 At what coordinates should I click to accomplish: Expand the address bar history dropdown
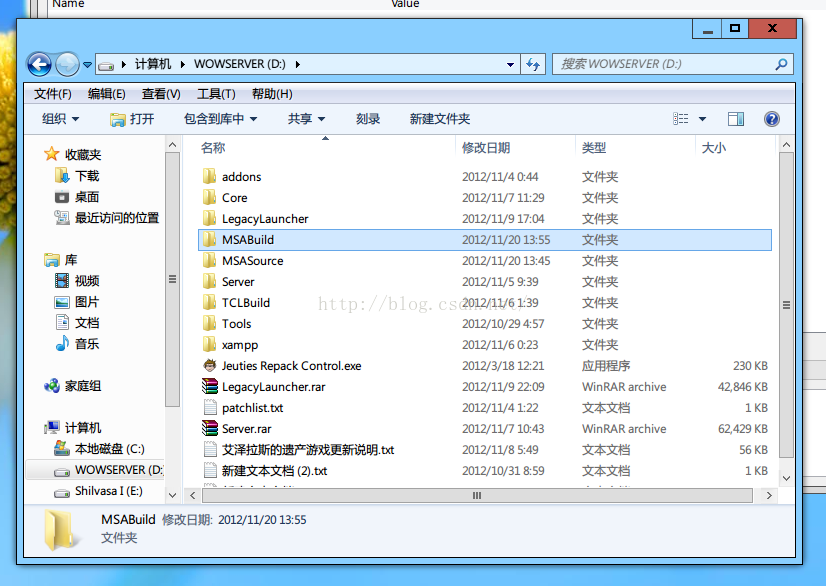point(510,64)
